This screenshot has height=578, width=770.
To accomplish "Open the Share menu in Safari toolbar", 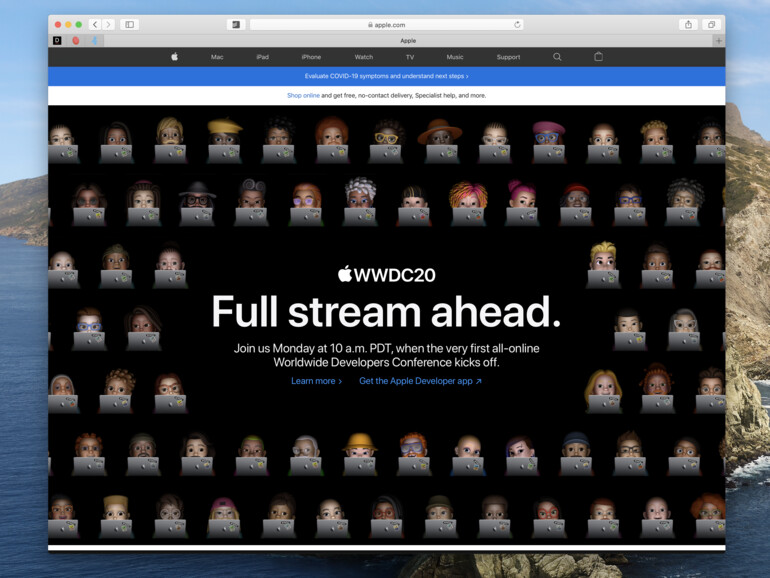I will 688,25.
